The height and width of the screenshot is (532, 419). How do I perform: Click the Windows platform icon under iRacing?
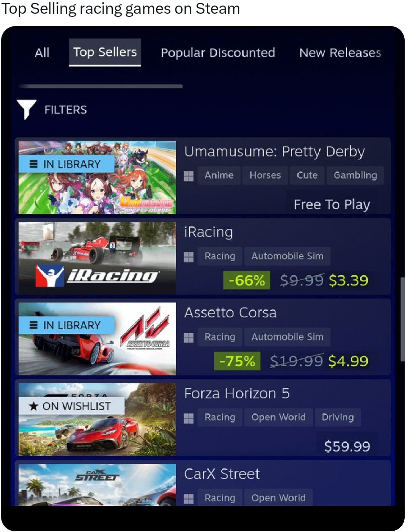pyautogui.click(x=189, y=257)
